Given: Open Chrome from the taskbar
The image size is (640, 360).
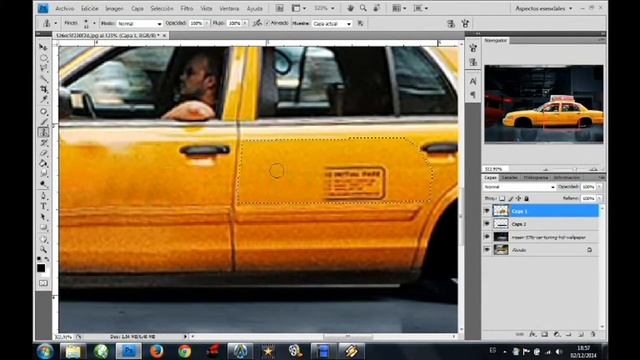Looking at the screenshot, I should point(184,351).
